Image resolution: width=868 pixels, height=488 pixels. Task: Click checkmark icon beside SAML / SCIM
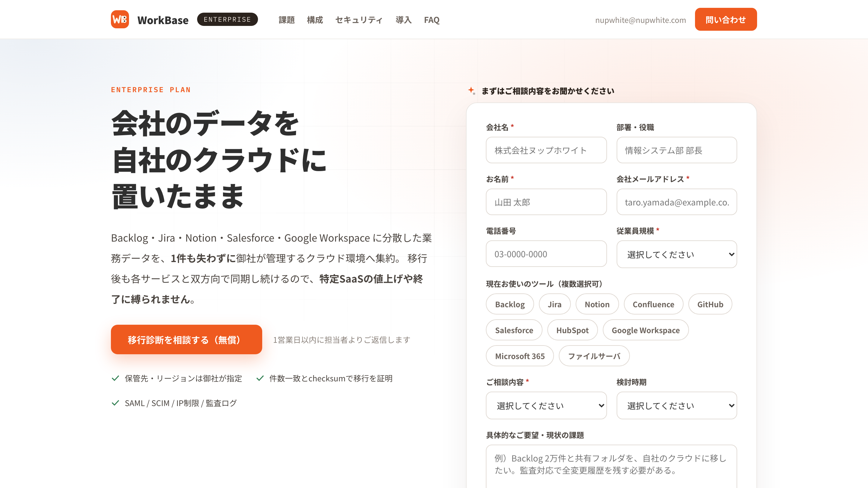click(x=115, y=403)
